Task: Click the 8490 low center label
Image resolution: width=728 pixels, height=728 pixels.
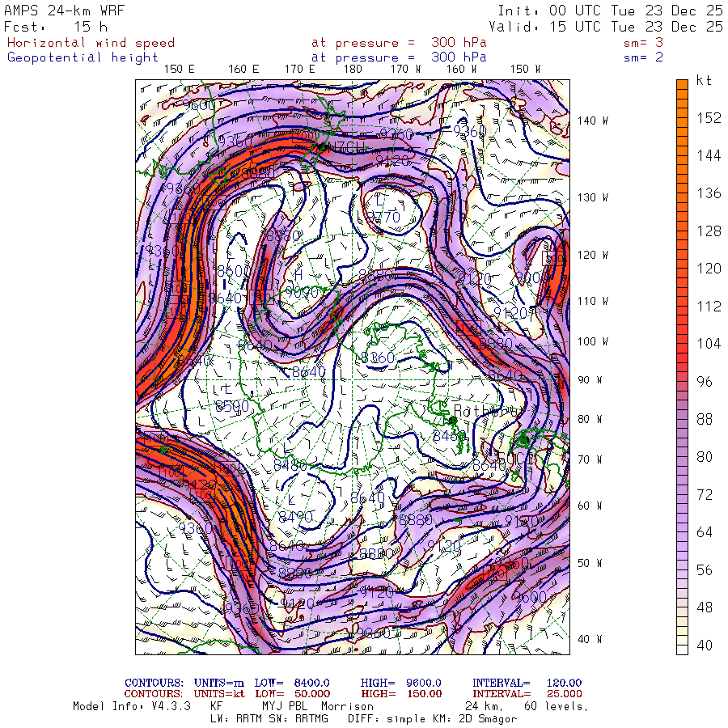Action: [x=296, y=516]
